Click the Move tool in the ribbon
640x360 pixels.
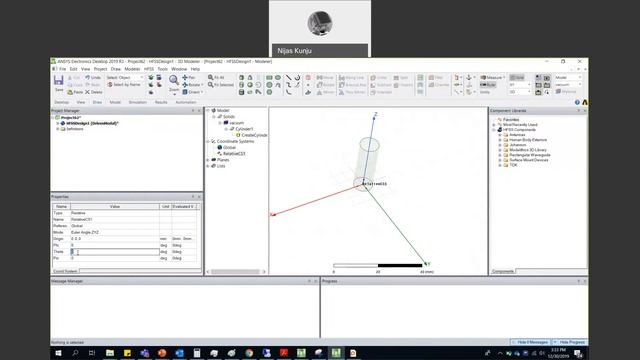tap(325, 78)
